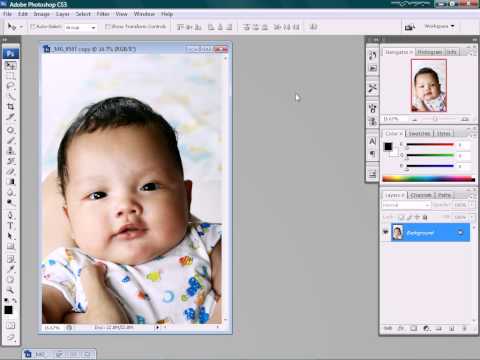Enable Show Transform Controls checkbox
Image resolution: width=480 pixels, height=360 pixels.
tap(108, 27)
